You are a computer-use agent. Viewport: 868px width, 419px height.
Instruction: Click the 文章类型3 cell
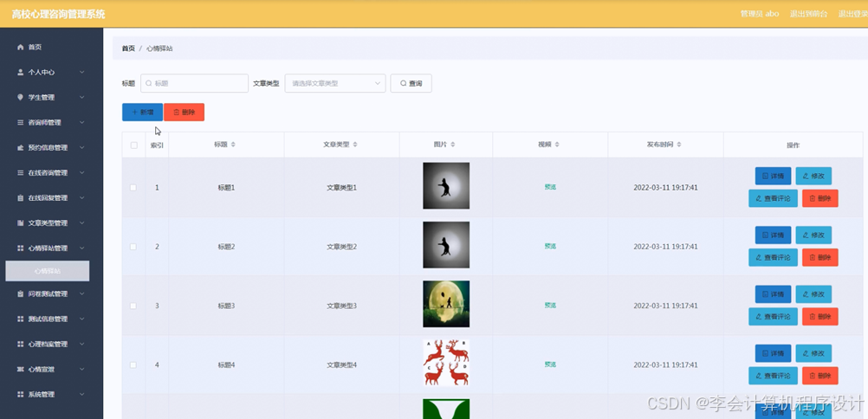(341, 306)
